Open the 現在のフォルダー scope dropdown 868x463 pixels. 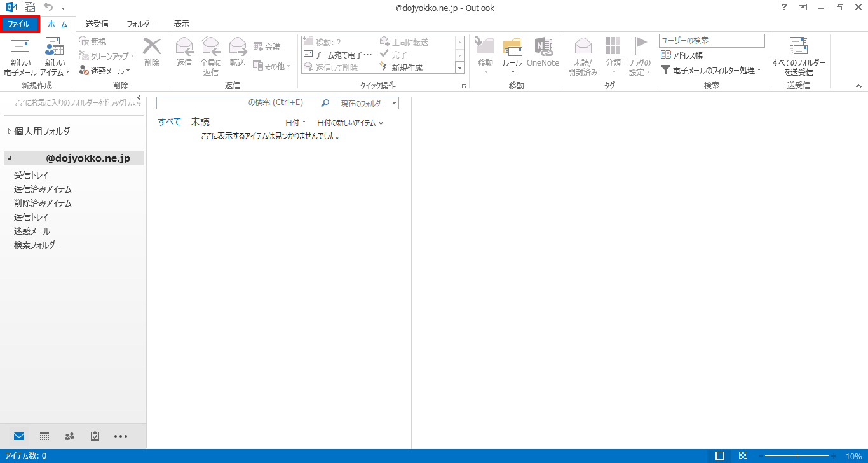point(369,103)
